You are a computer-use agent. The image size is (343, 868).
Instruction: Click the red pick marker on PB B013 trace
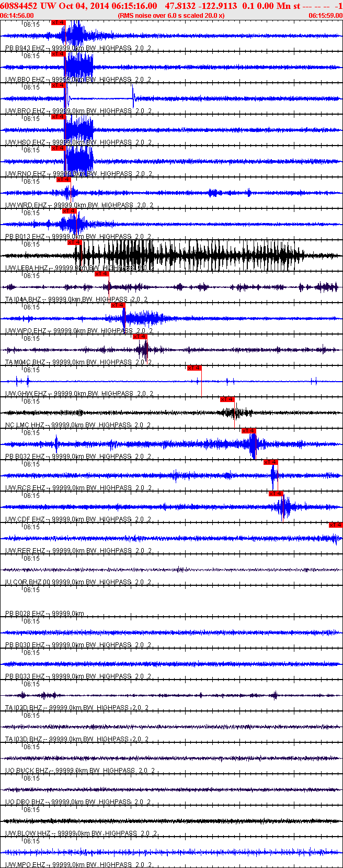70,211
